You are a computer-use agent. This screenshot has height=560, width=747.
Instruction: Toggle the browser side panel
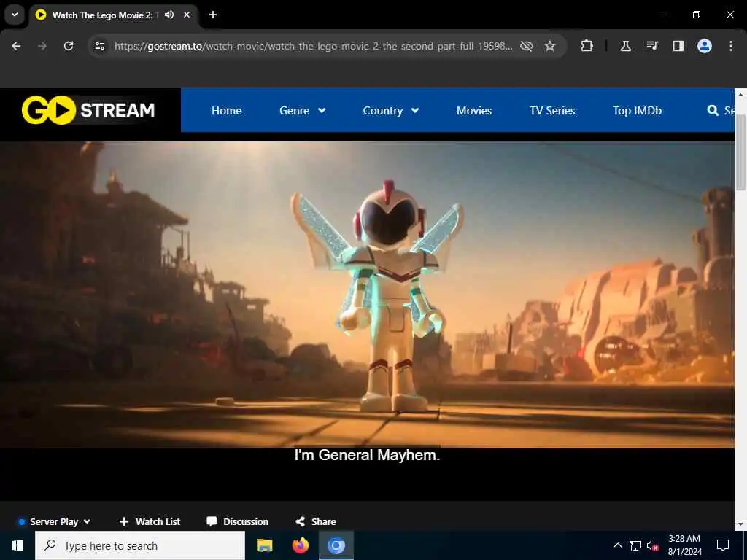(678, 46)
